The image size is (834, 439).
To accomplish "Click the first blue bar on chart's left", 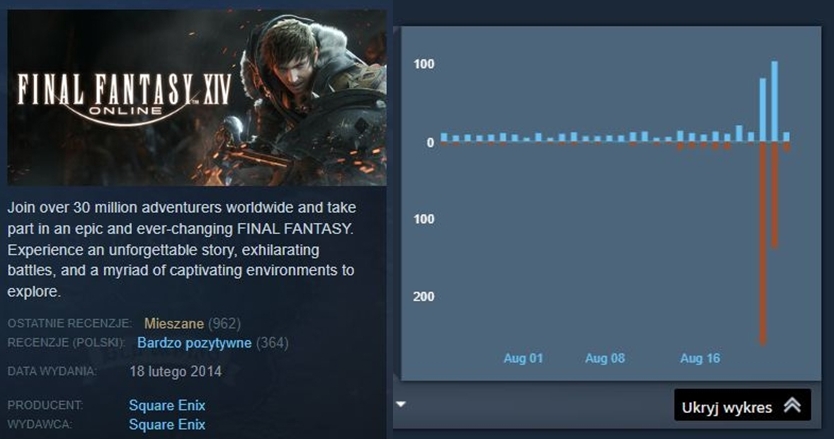I will pos(444,137).
